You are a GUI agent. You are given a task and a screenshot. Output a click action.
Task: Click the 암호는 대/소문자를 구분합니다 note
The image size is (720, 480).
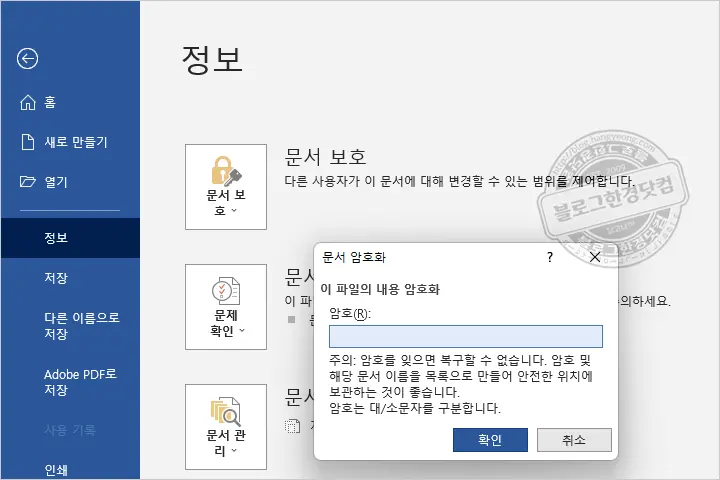click(x=415, y=408)
